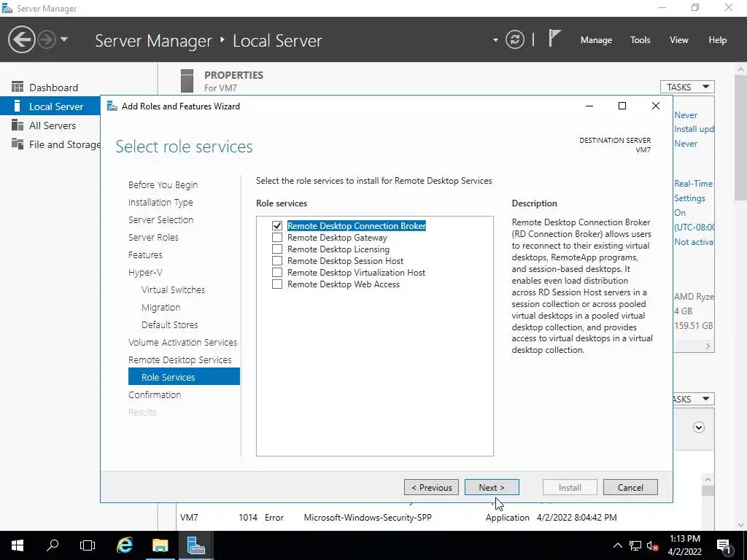The image size is (747, 560).
Task: Open the Events TASKS dropdown
Action: [x=694, y=399]
